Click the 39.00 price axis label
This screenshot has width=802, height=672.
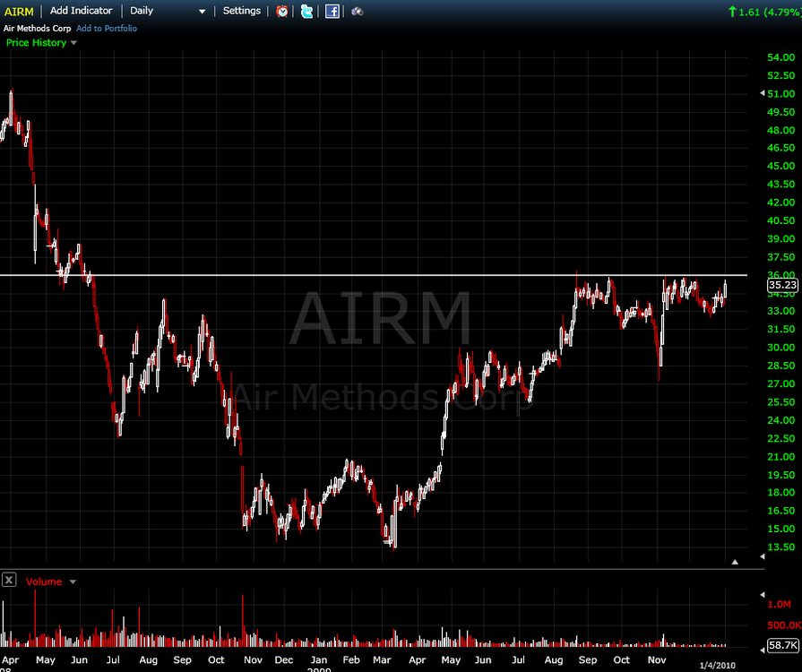pos(781,238)
